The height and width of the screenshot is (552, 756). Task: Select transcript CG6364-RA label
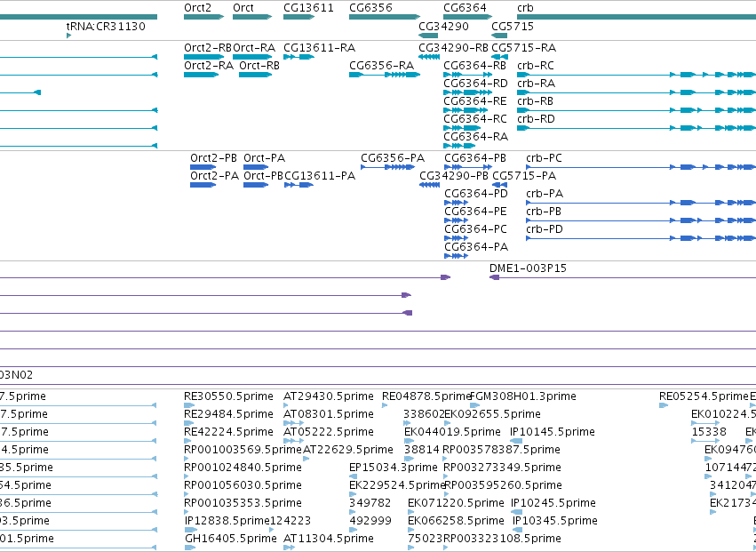pyautogui.click(x=476, y=137)
